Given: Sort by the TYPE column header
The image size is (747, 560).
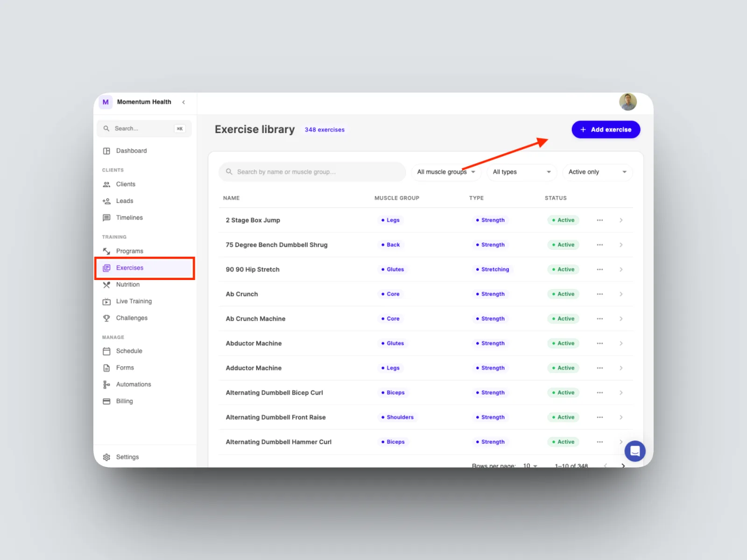Looking at the screenshot, I should (476, 198).
